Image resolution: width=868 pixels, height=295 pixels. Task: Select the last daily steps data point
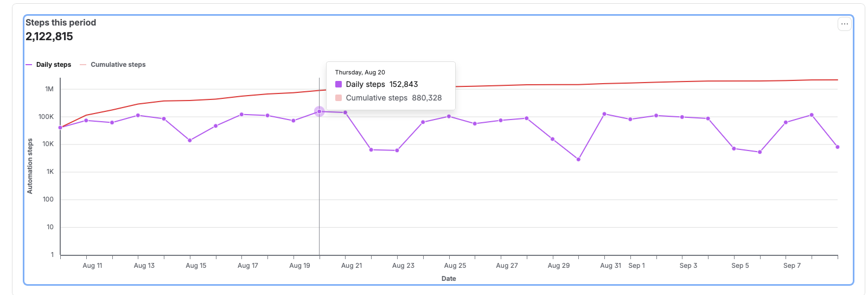click(838, 147)
